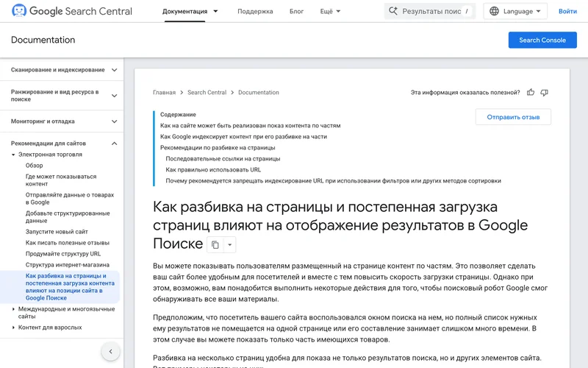The image size is (588, 368).
Task: Open Добавьте структурированные данные sidebar item
Action: click(x=68, y=217)
